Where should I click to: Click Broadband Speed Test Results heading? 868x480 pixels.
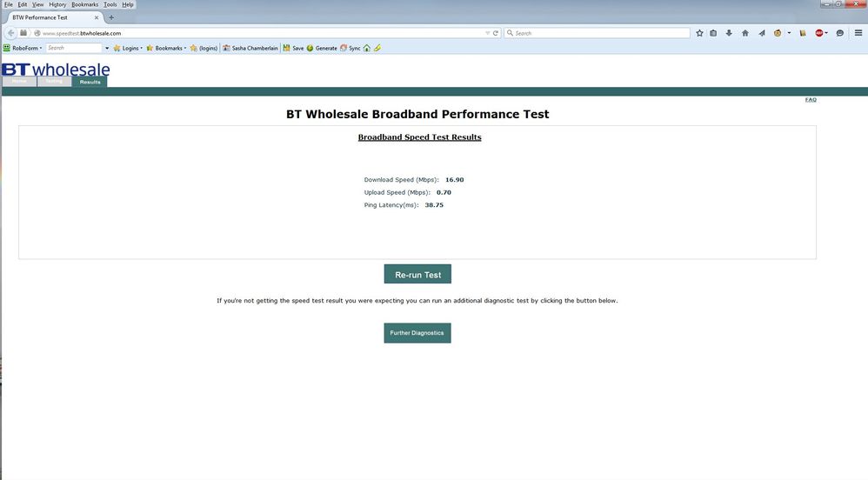419,137
